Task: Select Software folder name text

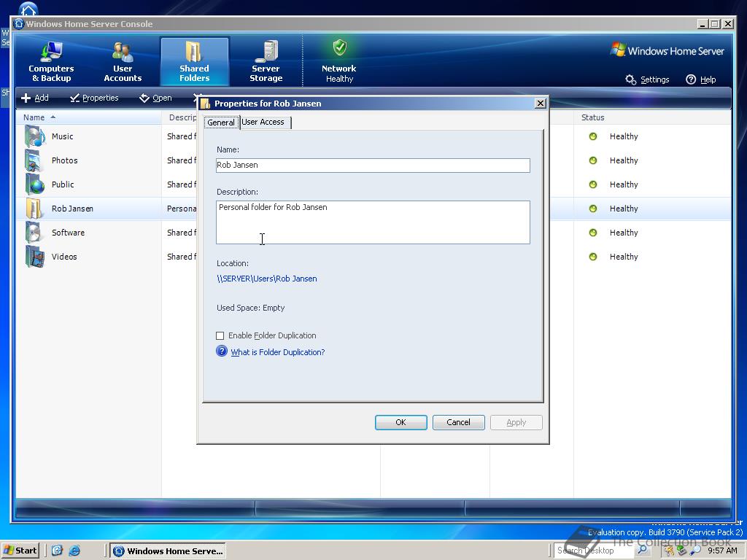Action: 68,233
